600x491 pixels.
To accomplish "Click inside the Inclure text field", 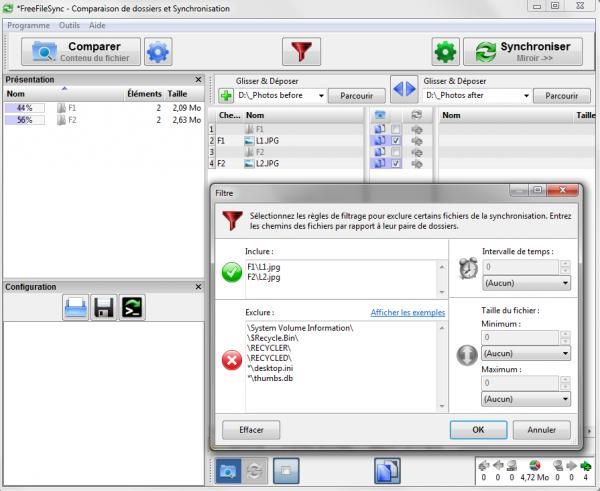I will [x=341, y=279].
